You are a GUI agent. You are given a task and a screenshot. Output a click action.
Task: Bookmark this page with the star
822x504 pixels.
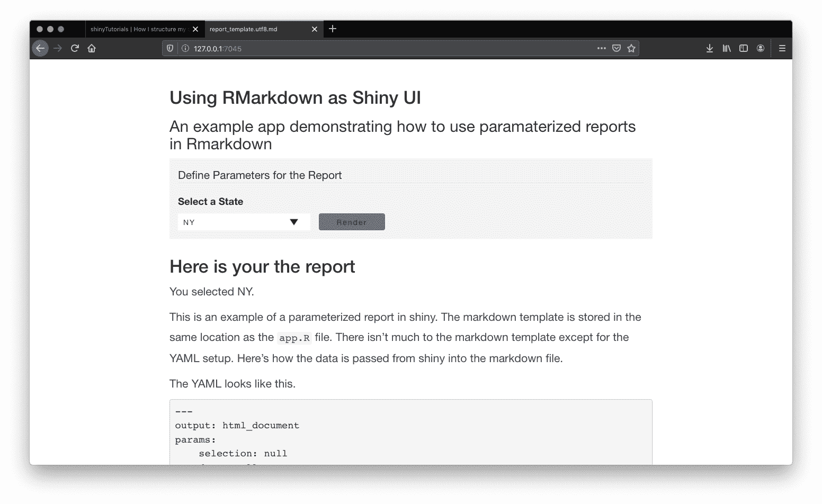(x=631, y=48)
